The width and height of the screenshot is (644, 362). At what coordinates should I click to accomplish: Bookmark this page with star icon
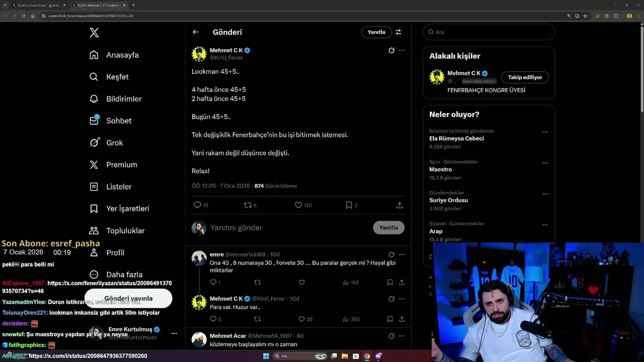pos(585,16)
